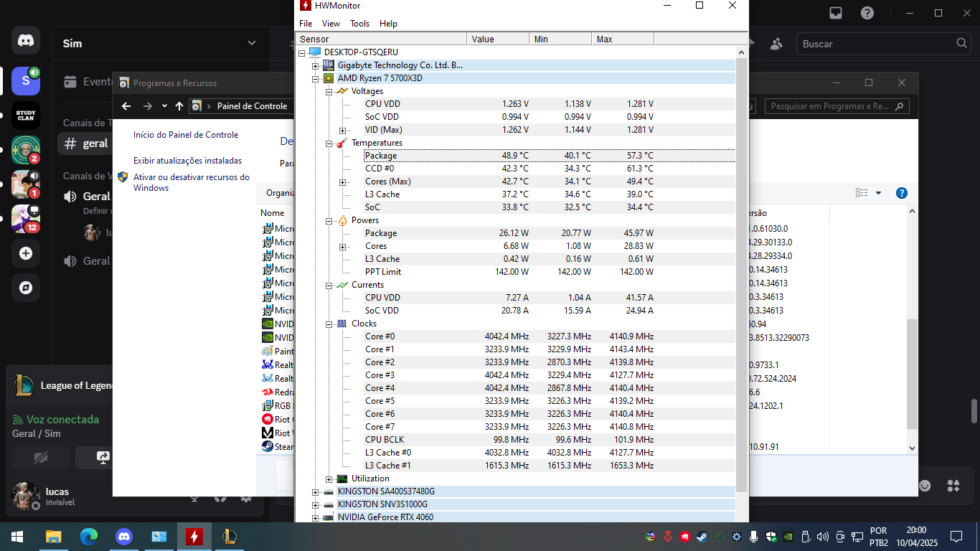Open Windows notification center icon
Image resolution: width=980 pixels, height=551 pixels.
coord(956,536)
